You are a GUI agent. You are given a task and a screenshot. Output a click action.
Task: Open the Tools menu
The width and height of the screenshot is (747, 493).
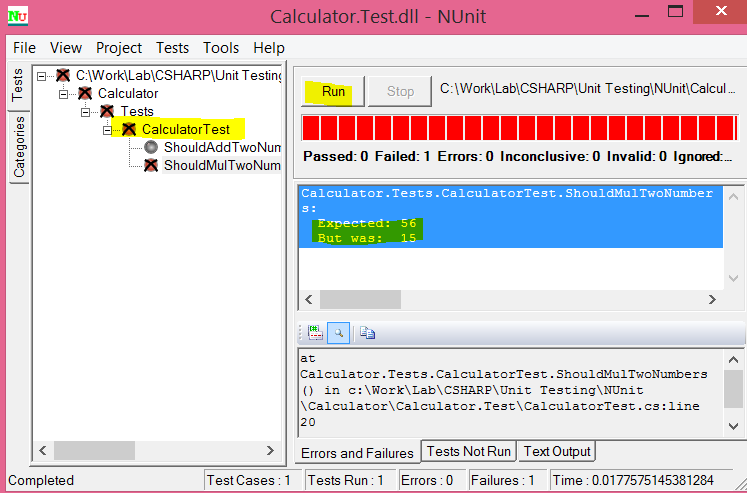[221, 48]
